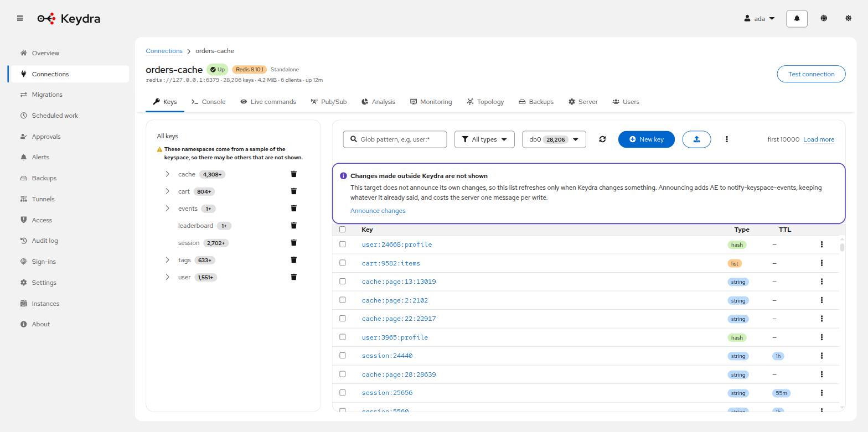Open the All types filter dropdown
The height and width of the screenshot is (432, 868).
point(484,139)
